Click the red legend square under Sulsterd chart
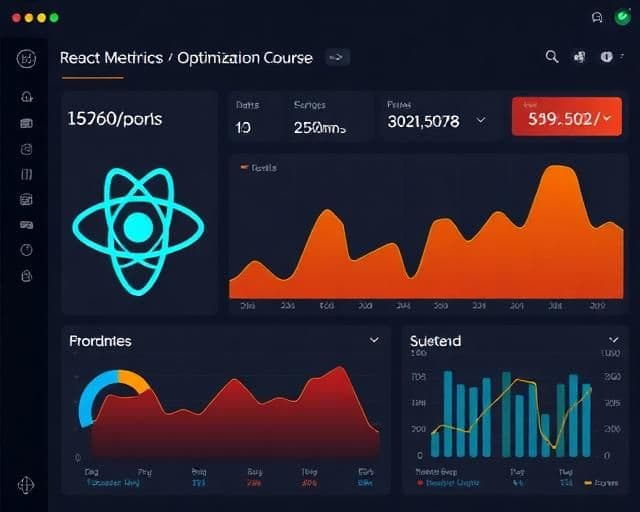The image size is (640, 512). click(x=420, y=483)
